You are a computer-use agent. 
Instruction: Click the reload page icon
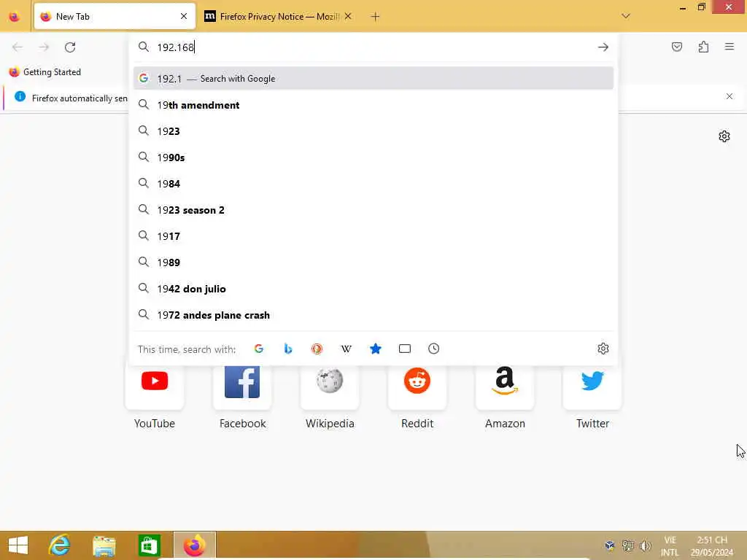(70, 47)
